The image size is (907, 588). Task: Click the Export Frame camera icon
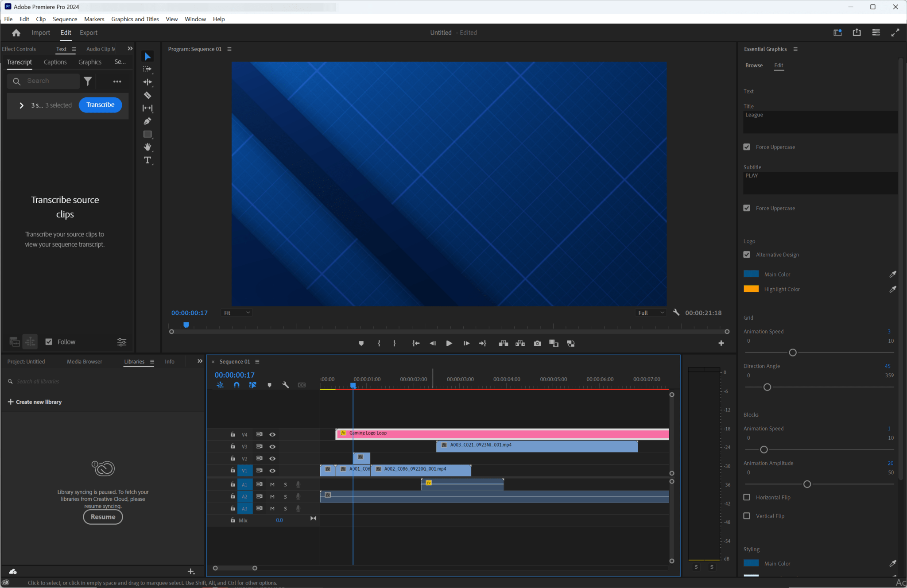[x=537, y=343]
